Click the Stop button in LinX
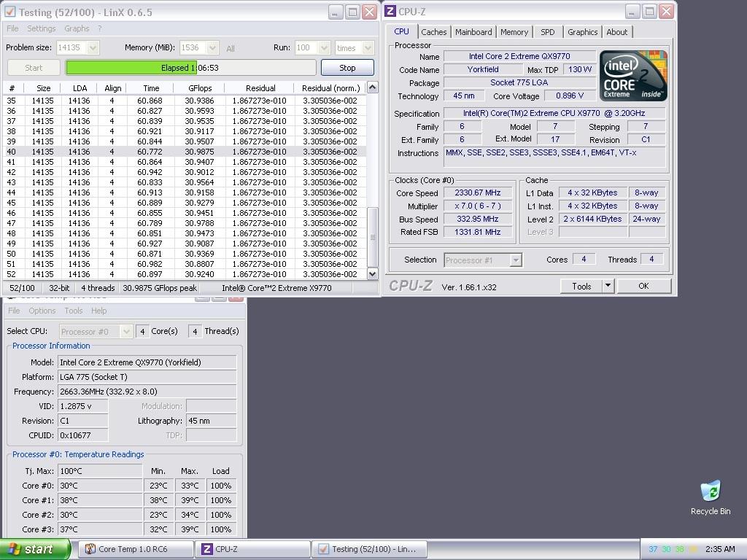The width and height of the screenshot is (747, 560). coord(347,68)
